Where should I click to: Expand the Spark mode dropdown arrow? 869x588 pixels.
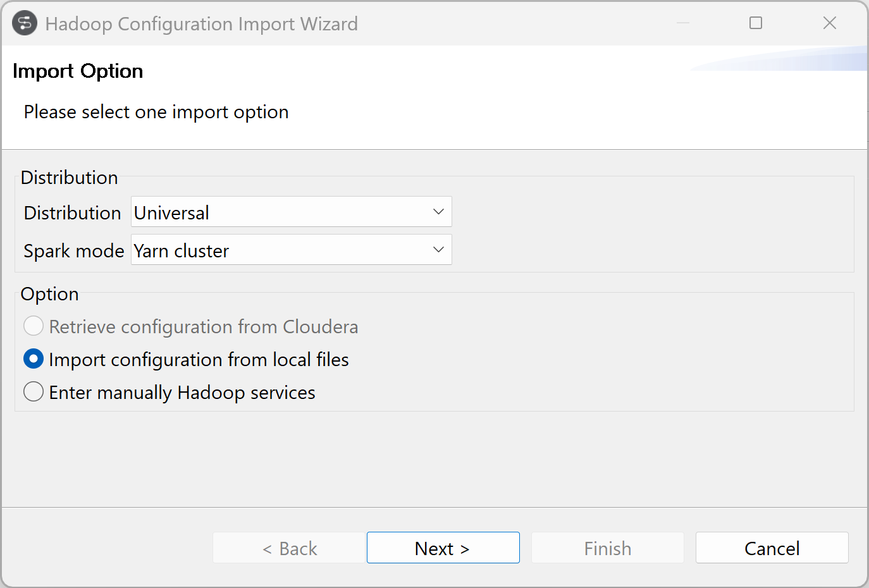(x=438, y=250)
